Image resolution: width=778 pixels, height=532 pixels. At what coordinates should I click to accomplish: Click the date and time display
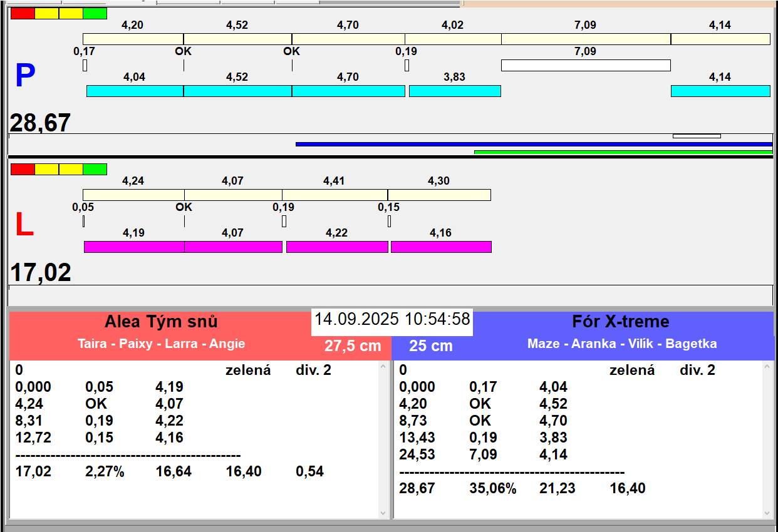pos(392,319)
